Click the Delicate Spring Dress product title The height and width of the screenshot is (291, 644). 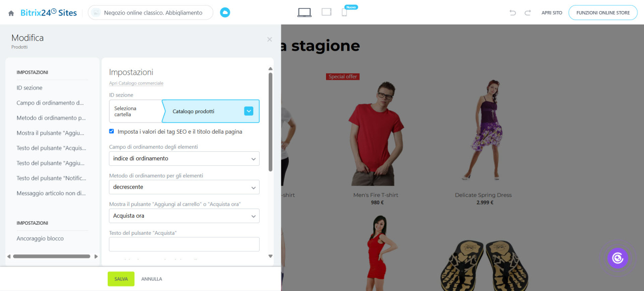click(483, 195)
